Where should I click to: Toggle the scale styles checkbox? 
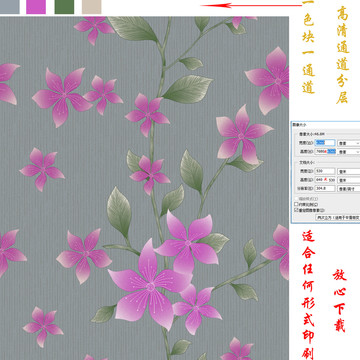[296, 199]
